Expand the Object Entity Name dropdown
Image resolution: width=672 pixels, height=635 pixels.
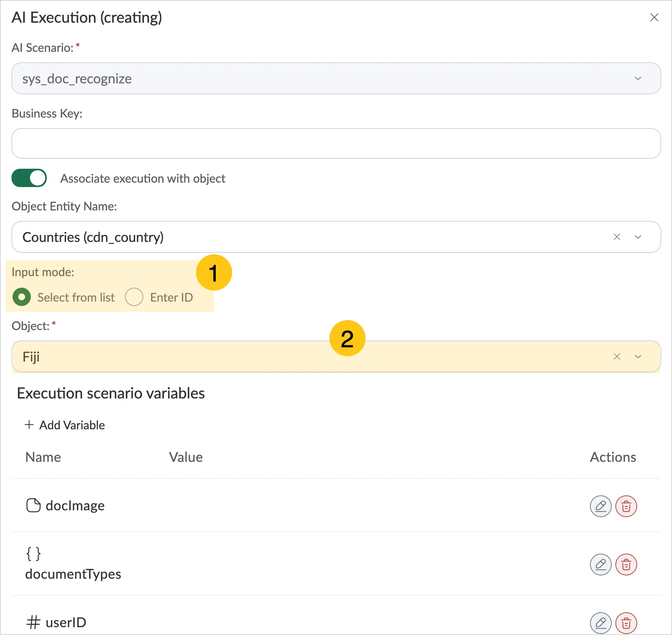coord(638,237)
